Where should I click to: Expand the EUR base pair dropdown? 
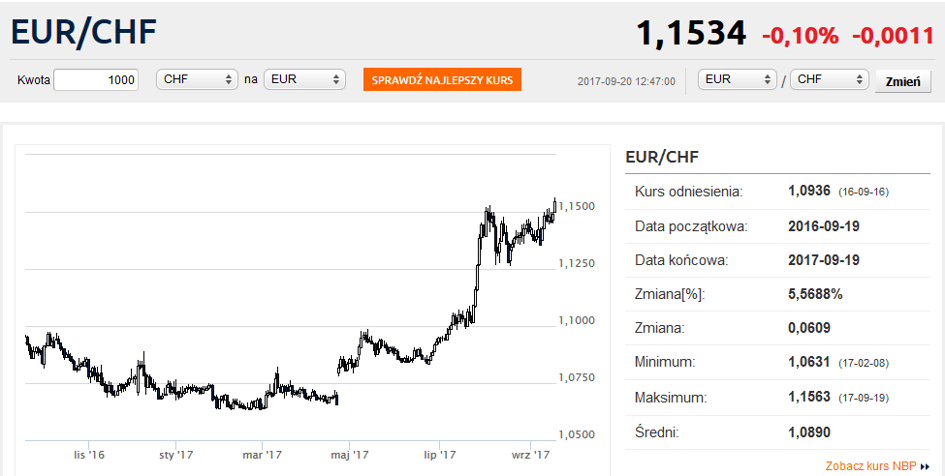pyautogui.click(x=737, y=80)
